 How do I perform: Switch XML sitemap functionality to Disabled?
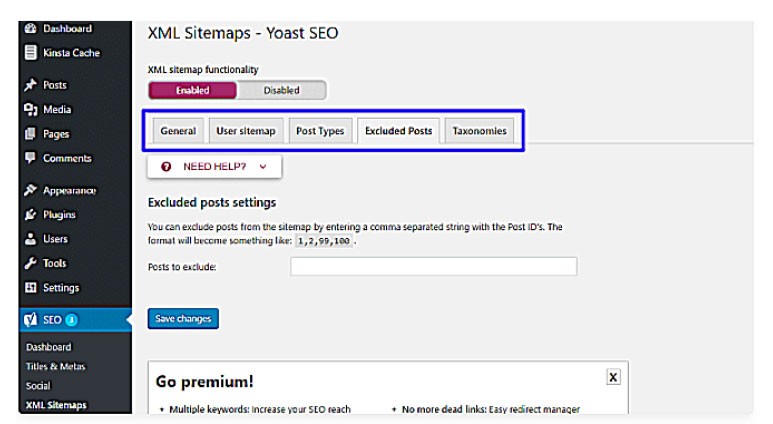pyautogui.click(x=281, y=90)
